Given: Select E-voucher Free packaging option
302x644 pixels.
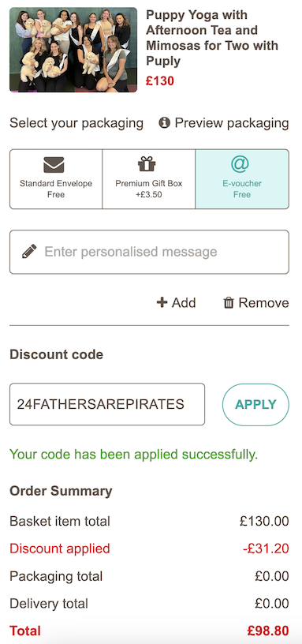Looking at the screenshot, I should pyautogui.click(x=242, y=179).
